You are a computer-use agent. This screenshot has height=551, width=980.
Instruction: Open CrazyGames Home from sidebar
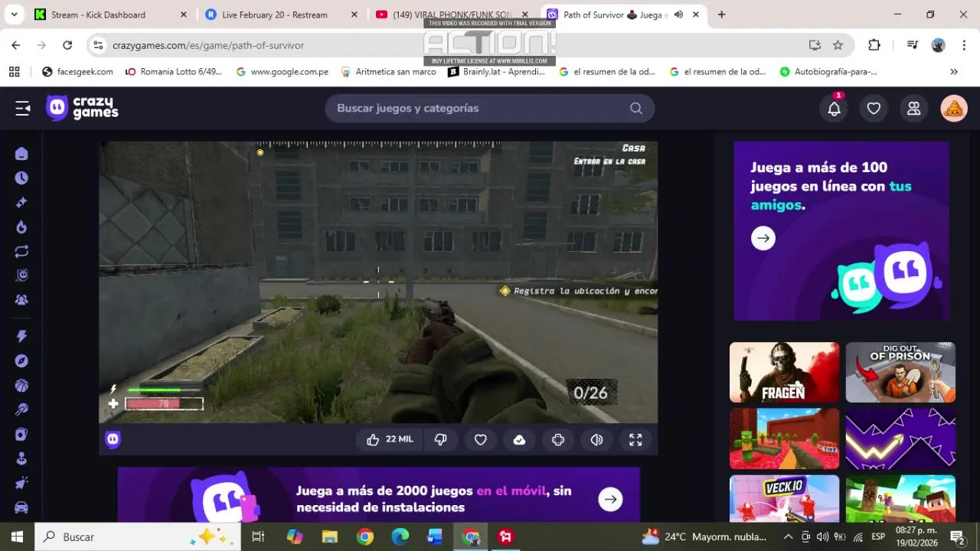21,154
